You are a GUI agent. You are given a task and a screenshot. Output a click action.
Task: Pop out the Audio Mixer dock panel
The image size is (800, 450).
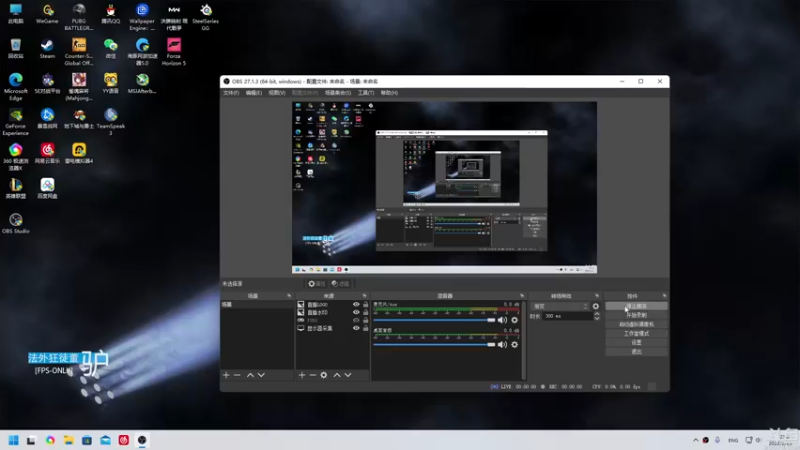[521, 296]
